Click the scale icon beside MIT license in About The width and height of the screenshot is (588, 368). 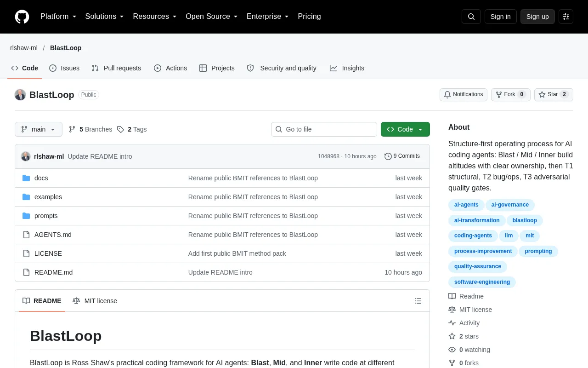click(452, 310)
